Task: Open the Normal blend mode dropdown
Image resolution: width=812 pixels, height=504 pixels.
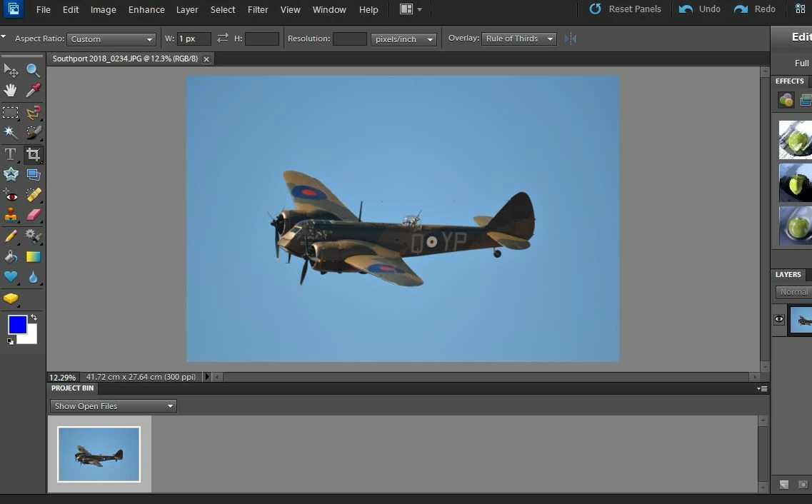Action: pos(793,292)
